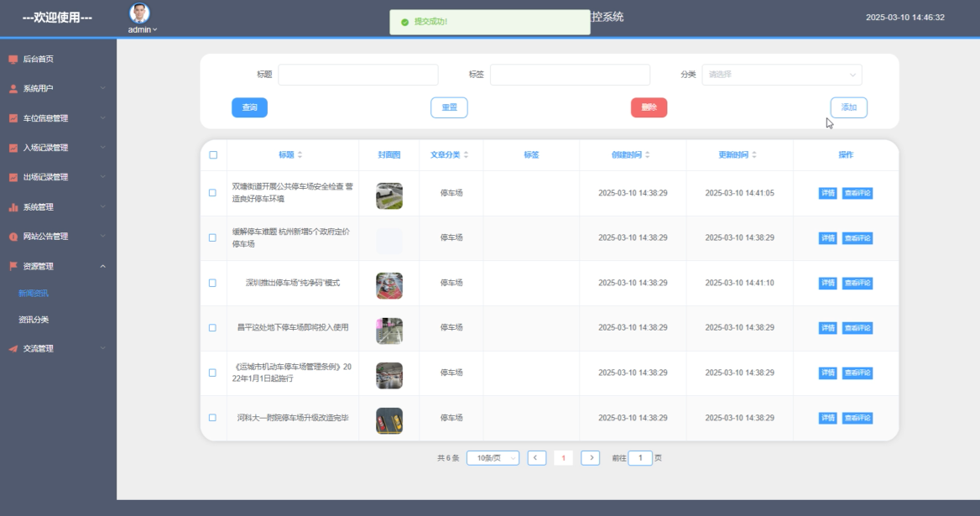This screenshot has height=516, width=980.
Task: Click 详情 for the 双塘街道 row
Action: pos(827,193)
